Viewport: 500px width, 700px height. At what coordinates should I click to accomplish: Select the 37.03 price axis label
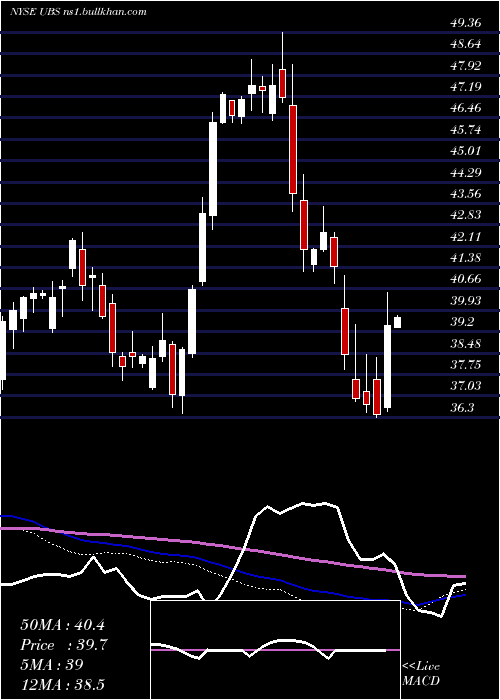pyautogui.click(x=466, y=386)
